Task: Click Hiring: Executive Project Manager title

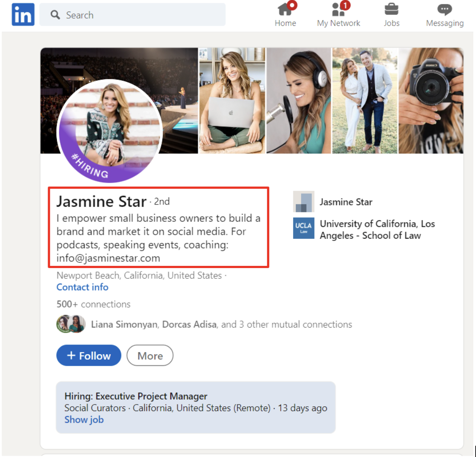Action: [136, 396]
